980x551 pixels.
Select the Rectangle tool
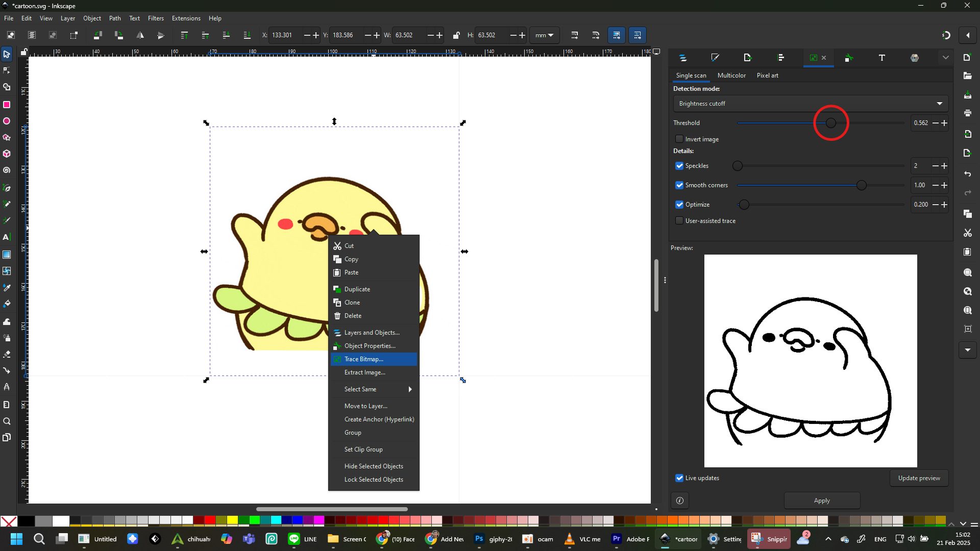(7, 105)
